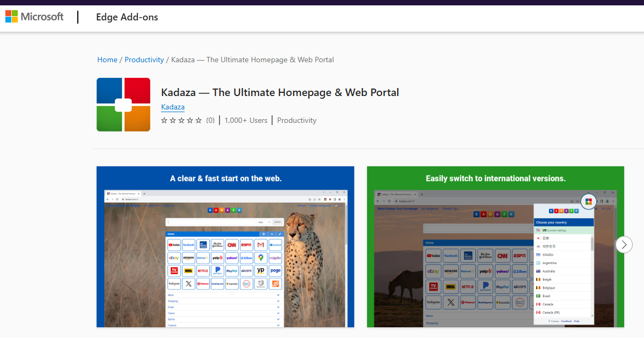Open the Kadaza publisher link

point(173,107)
